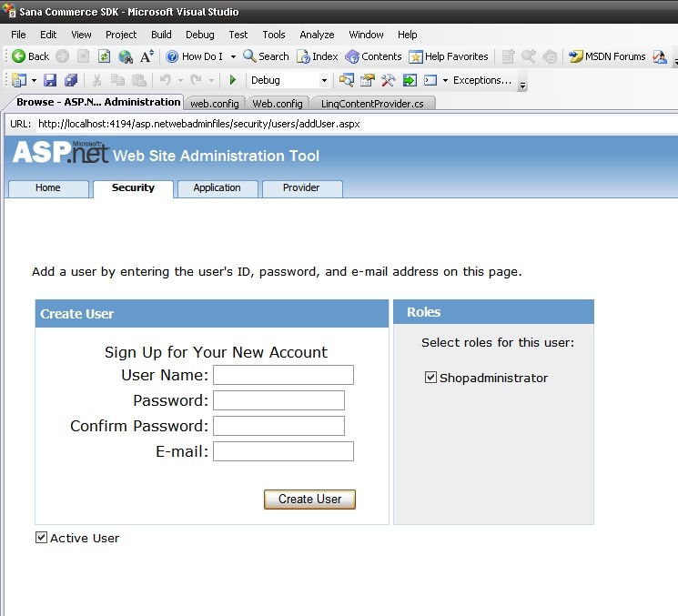This screenshot has height=616, width=678.
Task: Click the green arrow Start Page icon
Action: [410, 80]
